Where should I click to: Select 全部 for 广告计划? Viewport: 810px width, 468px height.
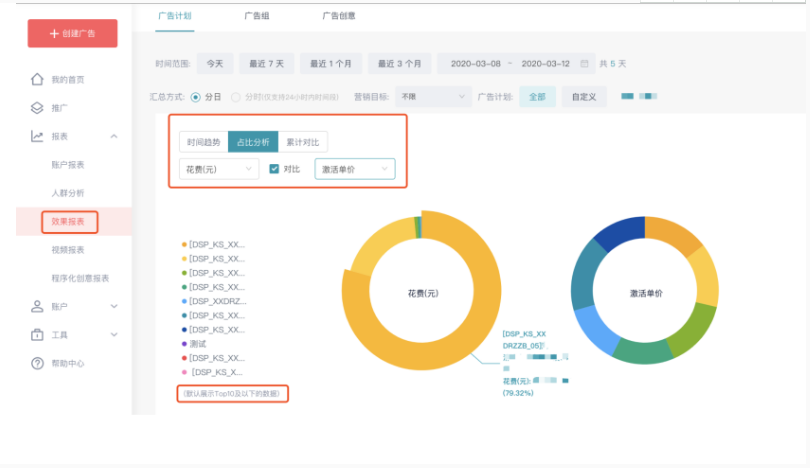click(x=537, y=97)
